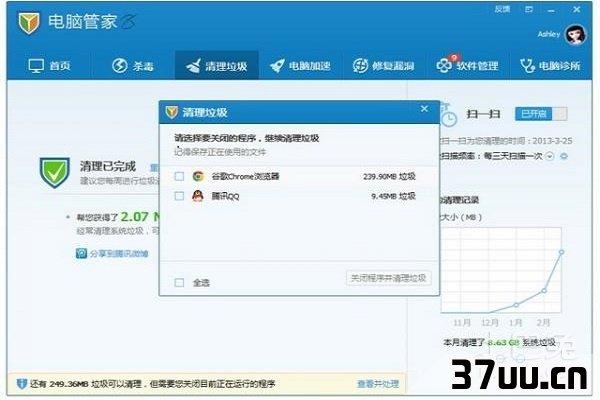600x400 pixels.
Task: Click the Ashley user avatar
Action: 576,35
